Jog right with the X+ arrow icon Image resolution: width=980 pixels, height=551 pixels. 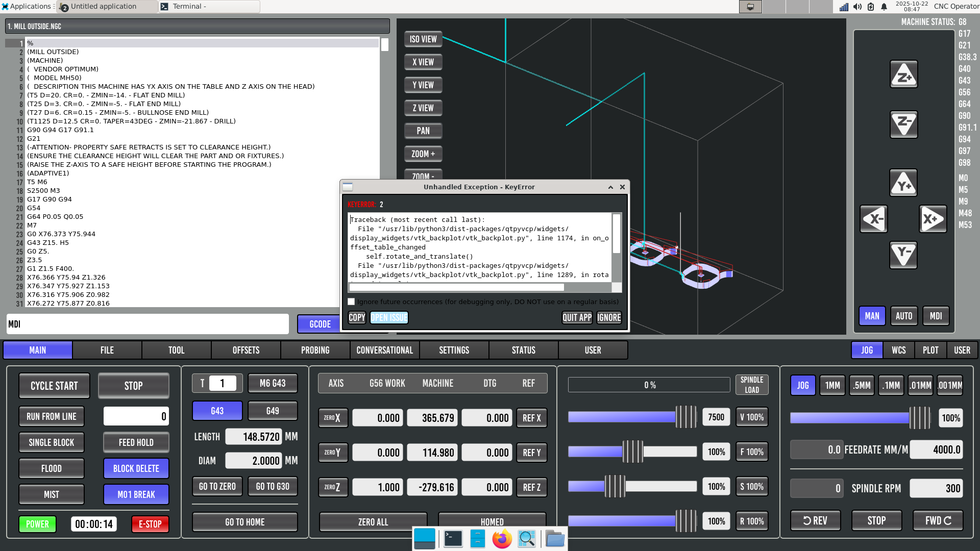coord(933,219)
